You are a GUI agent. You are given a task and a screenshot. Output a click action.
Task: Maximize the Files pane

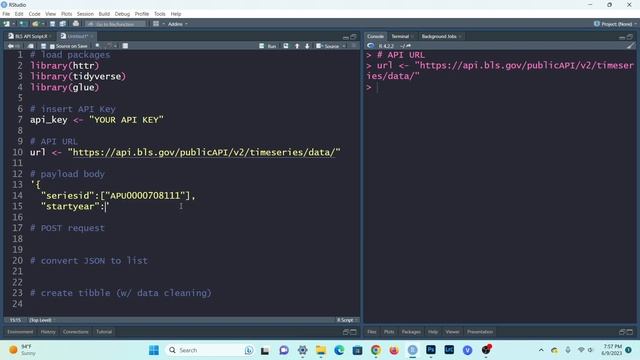click(x=630, y=332)
